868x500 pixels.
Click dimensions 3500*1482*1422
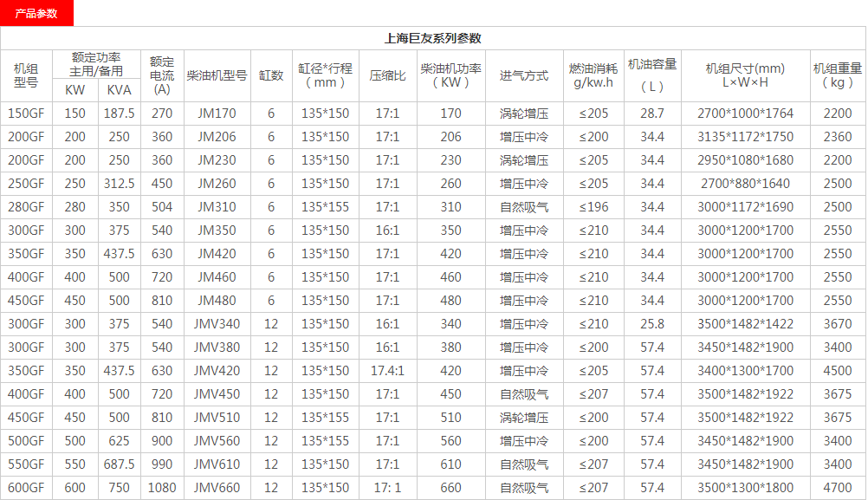[x=745, y=324]
